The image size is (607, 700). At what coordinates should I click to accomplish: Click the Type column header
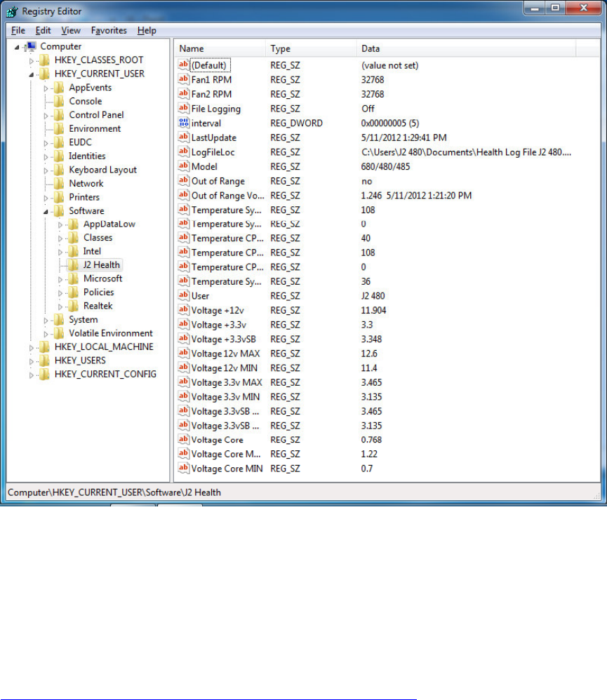click(312, 48)
